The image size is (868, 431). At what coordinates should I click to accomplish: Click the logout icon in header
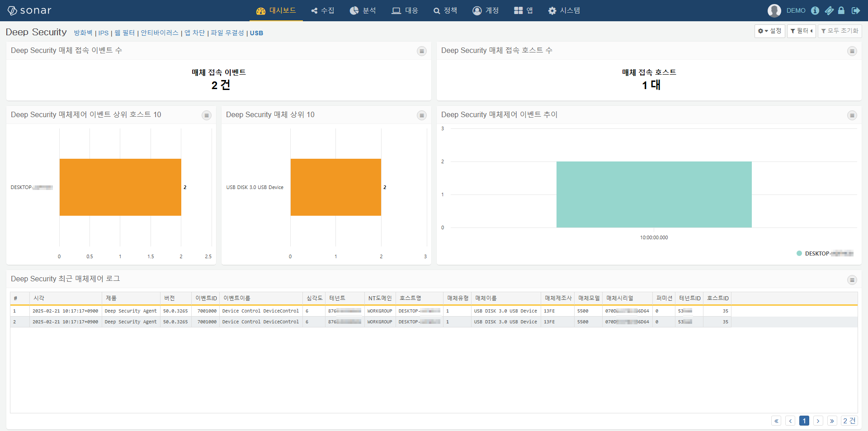tap(856, 10)
